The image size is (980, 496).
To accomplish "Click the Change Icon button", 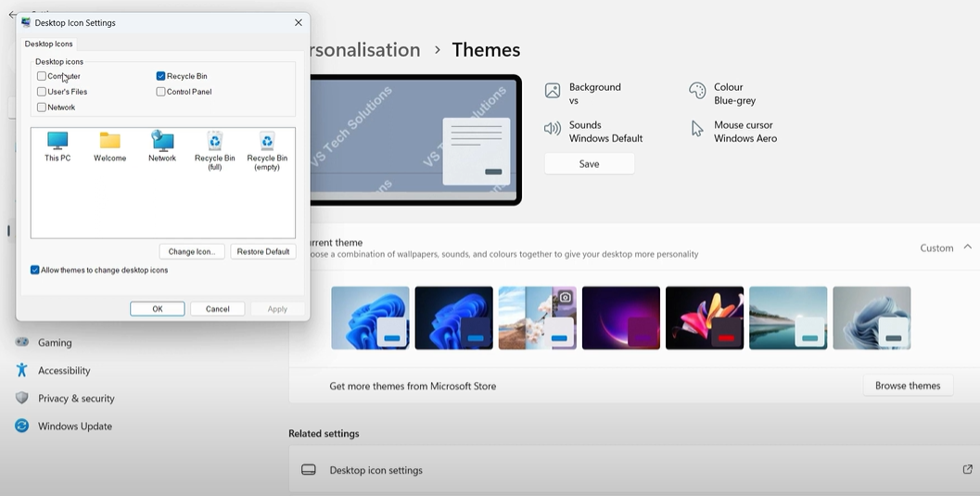I will (x=192, y=252).
